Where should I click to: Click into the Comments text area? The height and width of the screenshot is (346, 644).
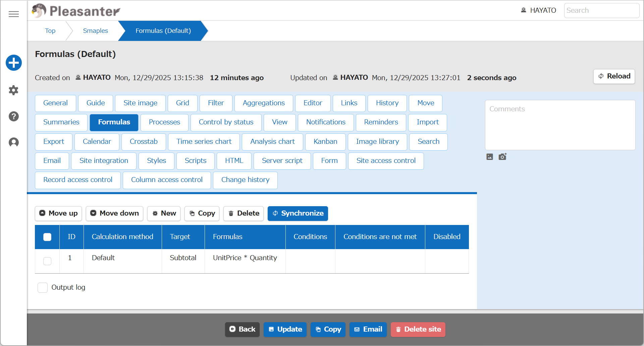point(560,125)
